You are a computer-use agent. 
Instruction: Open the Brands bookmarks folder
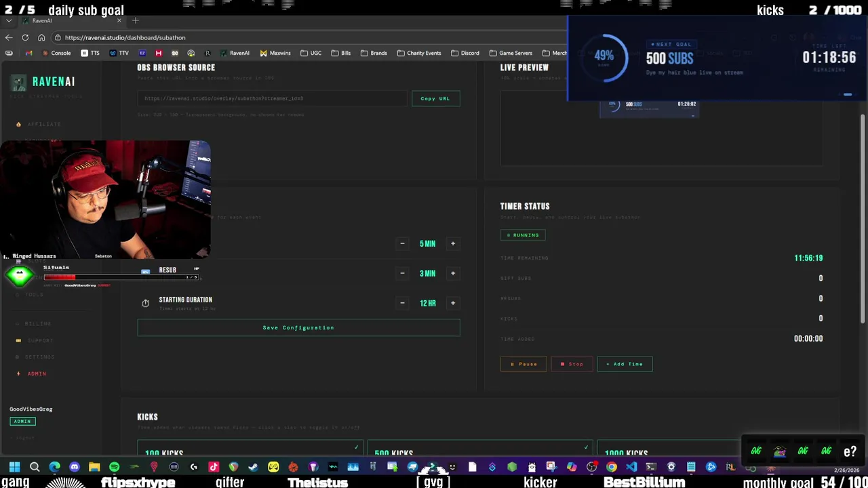(x=374, y=53)
